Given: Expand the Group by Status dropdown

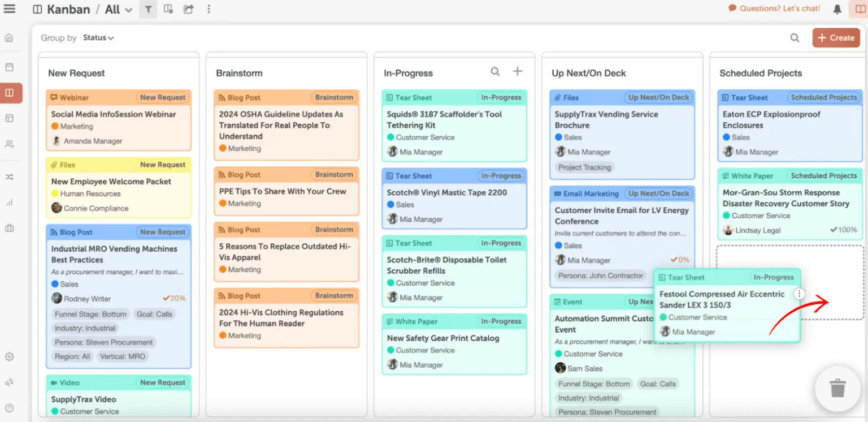Looking at the screenshot, I should [x=98, y=38].
